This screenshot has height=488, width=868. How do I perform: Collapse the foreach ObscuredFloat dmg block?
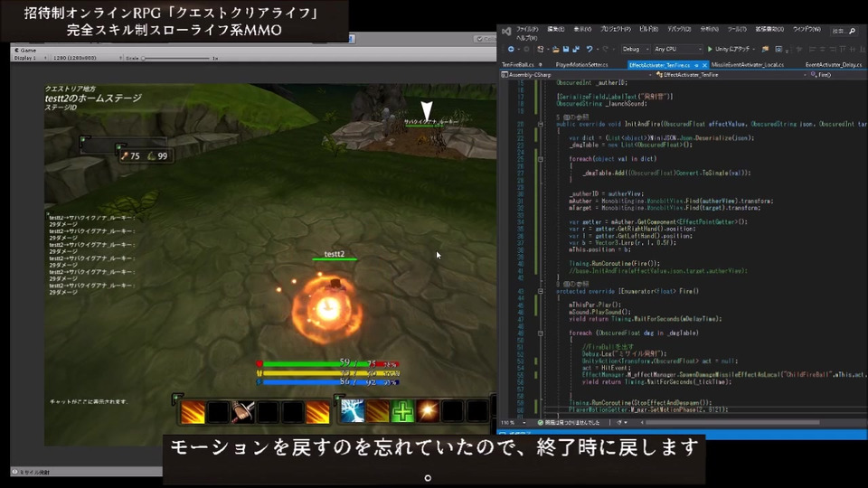[541, 333]
